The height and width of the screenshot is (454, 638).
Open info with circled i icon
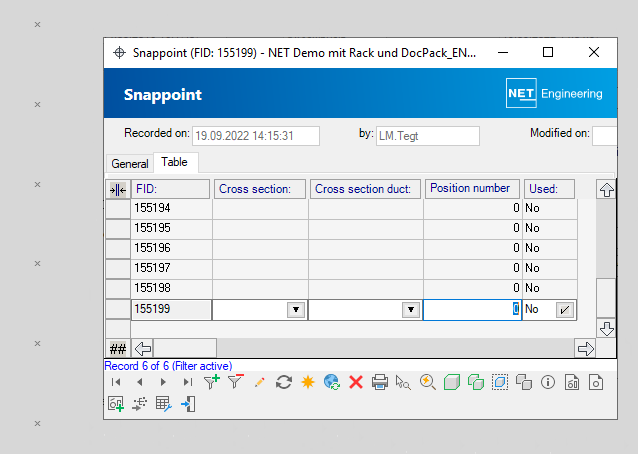click(x=548, y=382)
